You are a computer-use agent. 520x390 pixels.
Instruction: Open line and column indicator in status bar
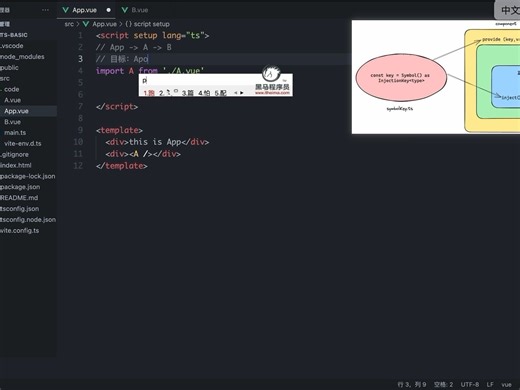(x=412, y=384)
